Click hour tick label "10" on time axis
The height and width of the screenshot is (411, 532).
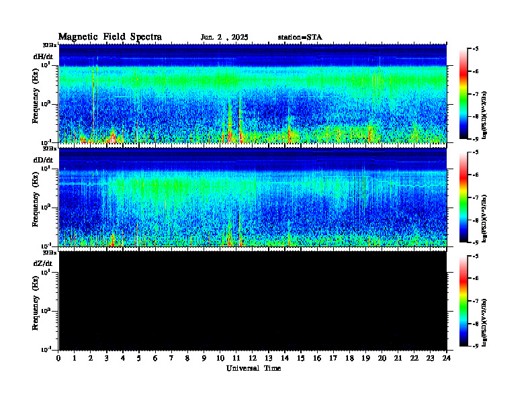click(220, 359)
